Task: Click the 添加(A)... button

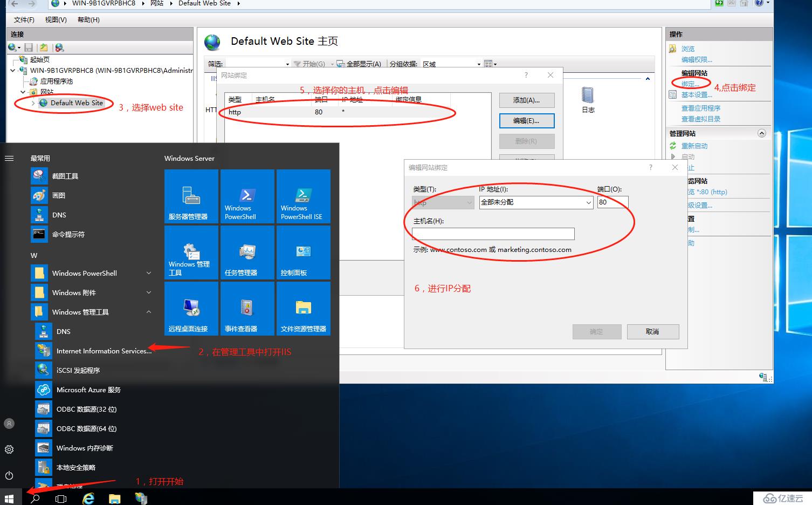Action: [526, 100]
